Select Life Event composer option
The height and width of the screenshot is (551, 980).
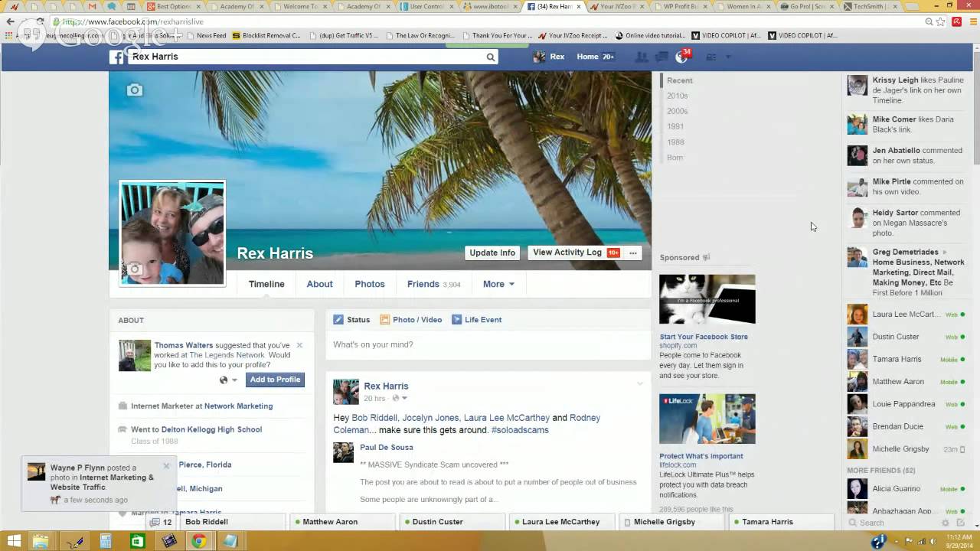click(476, 320)
